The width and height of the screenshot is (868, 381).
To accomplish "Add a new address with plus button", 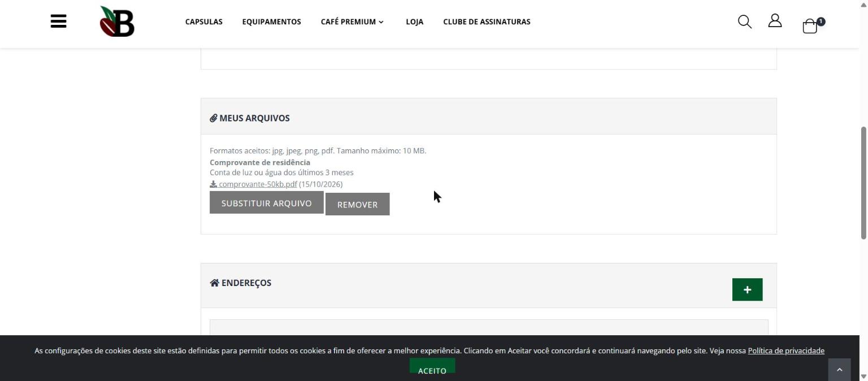I will [747, 289].
